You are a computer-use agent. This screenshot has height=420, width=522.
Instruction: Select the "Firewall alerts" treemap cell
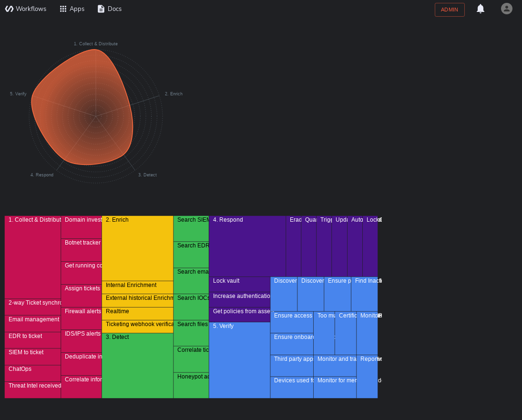pos(81,319)
